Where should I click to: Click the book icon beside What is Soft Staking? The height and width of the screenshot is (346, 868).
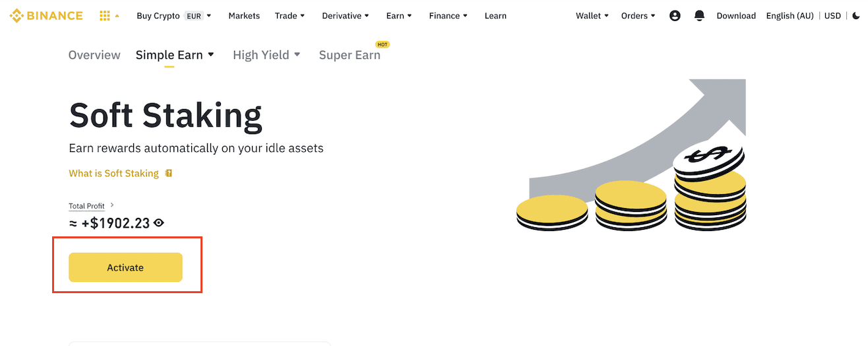coord(169,174)
